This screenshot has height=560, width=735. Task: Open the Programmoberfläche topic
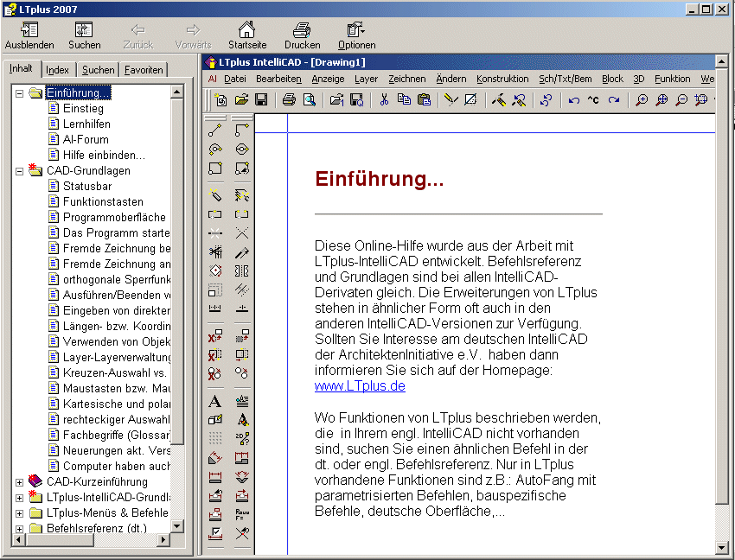(114, 217)
